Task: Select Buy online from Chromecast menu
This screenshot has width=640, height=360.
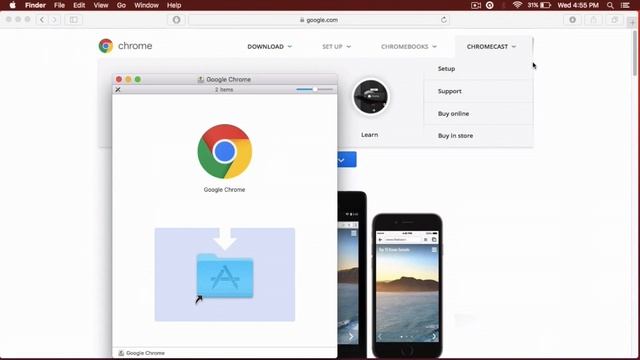Action: [x=453, y=113]
